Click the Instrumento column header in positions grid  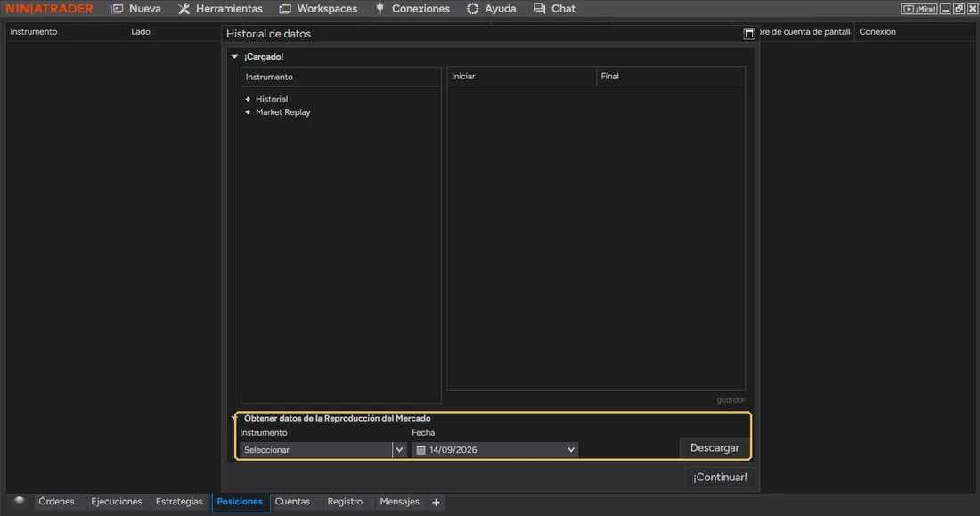click(66, 32)
